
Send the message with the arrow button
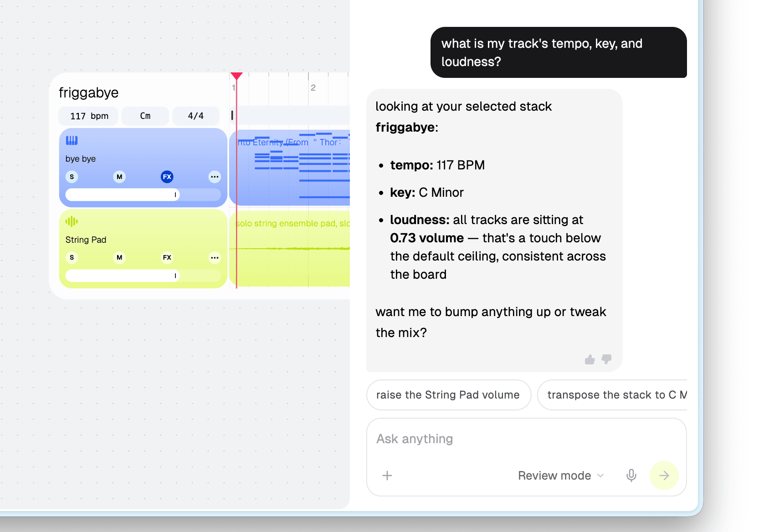(664, 476)
